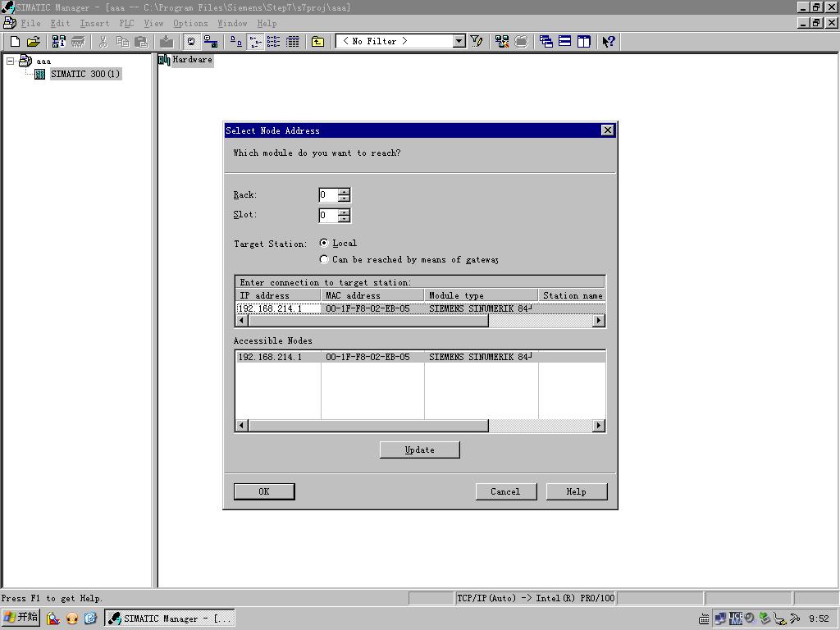Open the Options menu
This screenshot has height=630, width=840.
coord(190,23)
